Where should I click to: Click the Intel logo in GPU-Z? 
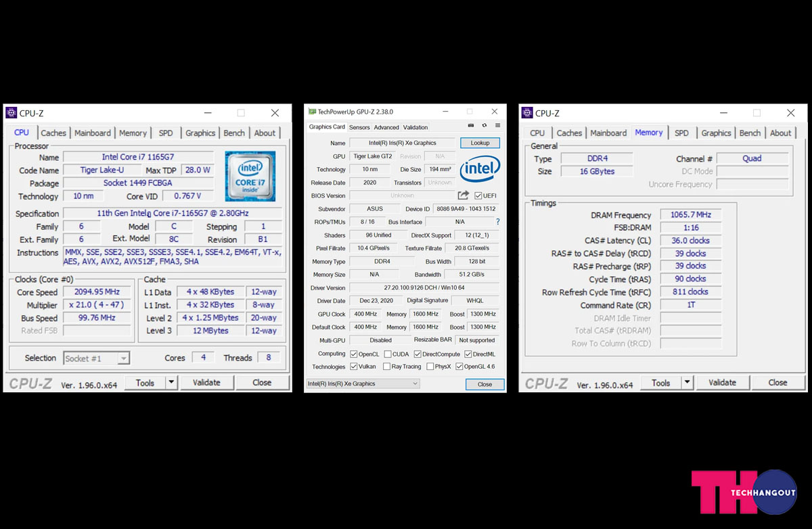point(480,169)
